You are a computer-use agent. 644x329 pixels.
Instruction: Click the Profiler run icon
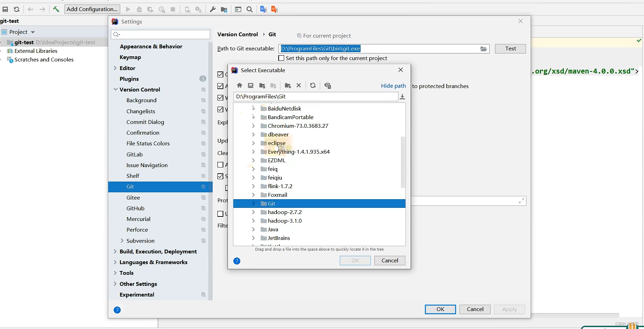pos(162,9)
